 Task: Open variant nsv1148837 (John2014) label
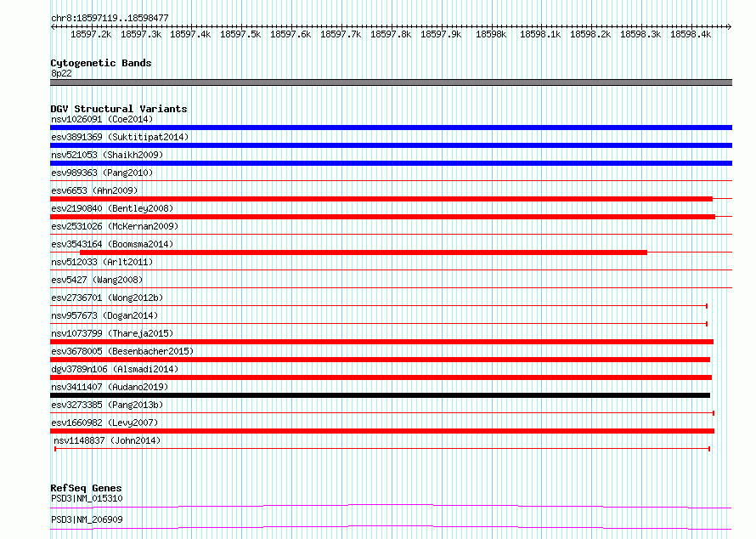coord(107,440)
